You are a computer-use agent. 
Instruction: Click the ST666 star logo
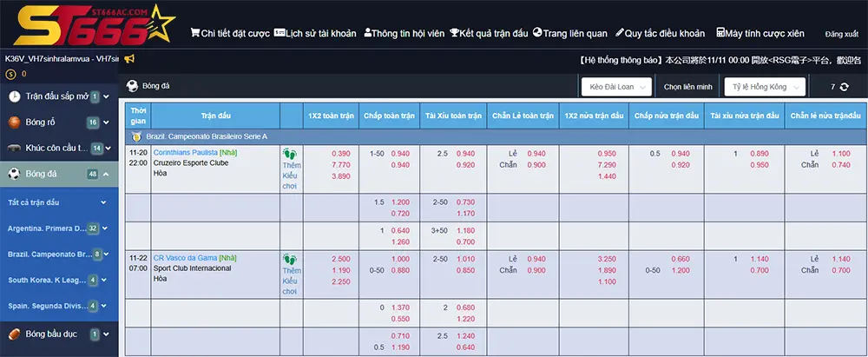(x=95, y=23)
